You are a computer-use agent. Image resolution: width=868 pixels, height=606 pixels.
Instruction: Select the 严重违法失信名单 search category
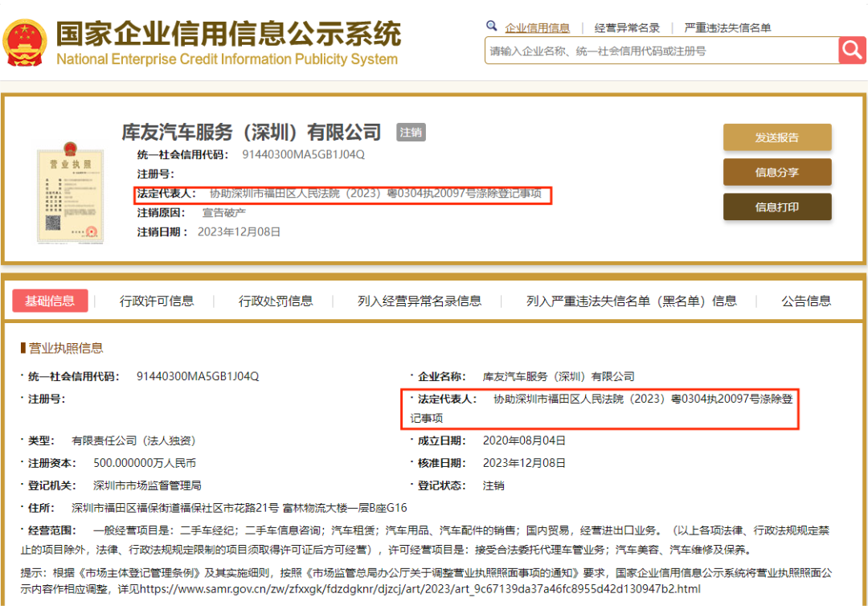click(727, 27)
